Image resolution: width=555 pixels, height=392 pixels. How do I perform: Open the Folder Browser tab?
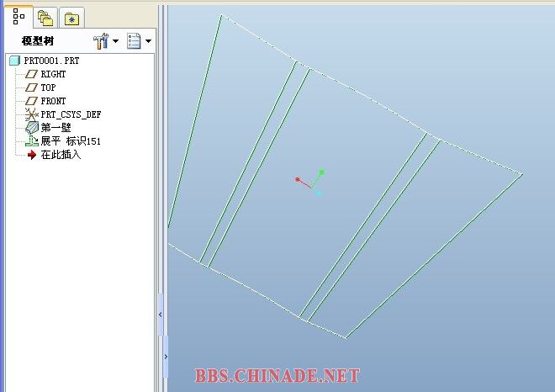(45, 18)
